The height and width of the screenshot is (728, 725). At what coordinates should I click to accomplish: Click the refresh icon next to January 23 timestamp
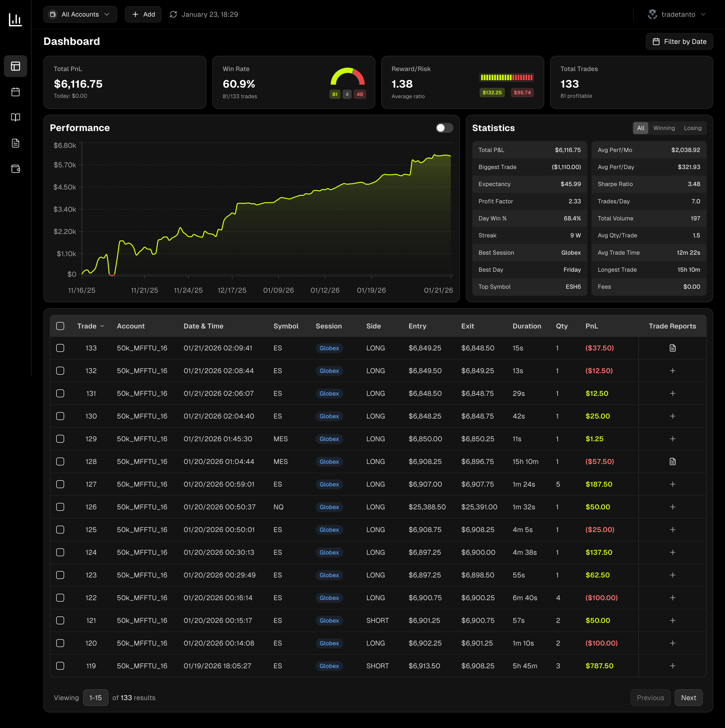click(173, 14)
